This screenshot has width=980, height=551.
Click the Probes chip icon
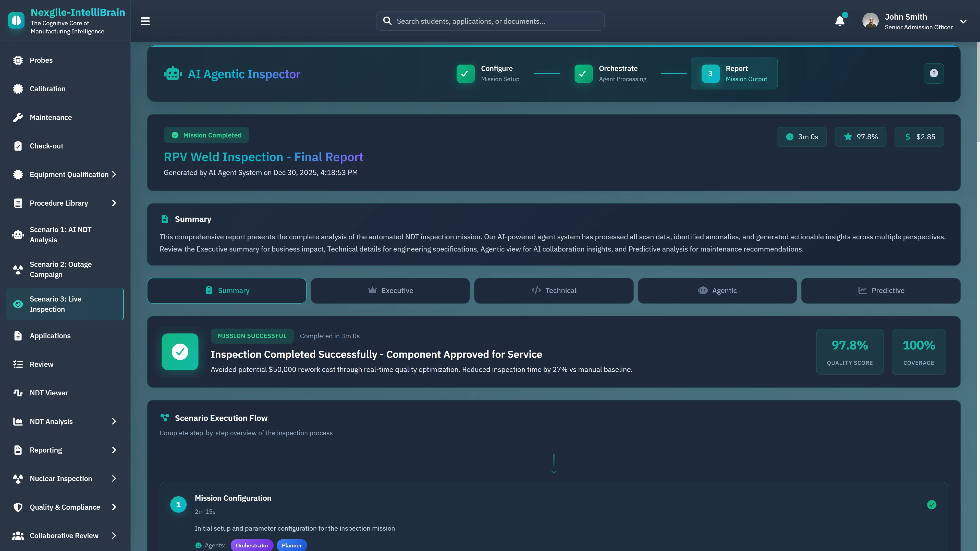(x=18, y=60)
